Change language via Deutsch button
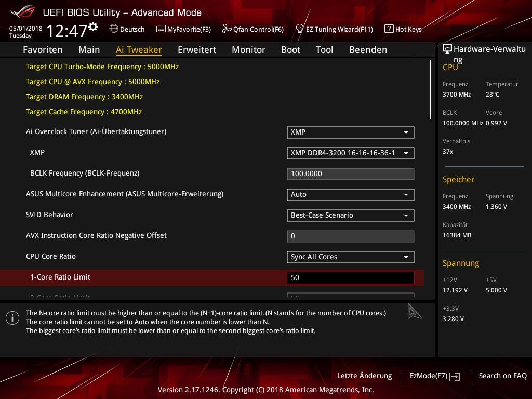This screenshot has width=532, height=399. (127, 29)
